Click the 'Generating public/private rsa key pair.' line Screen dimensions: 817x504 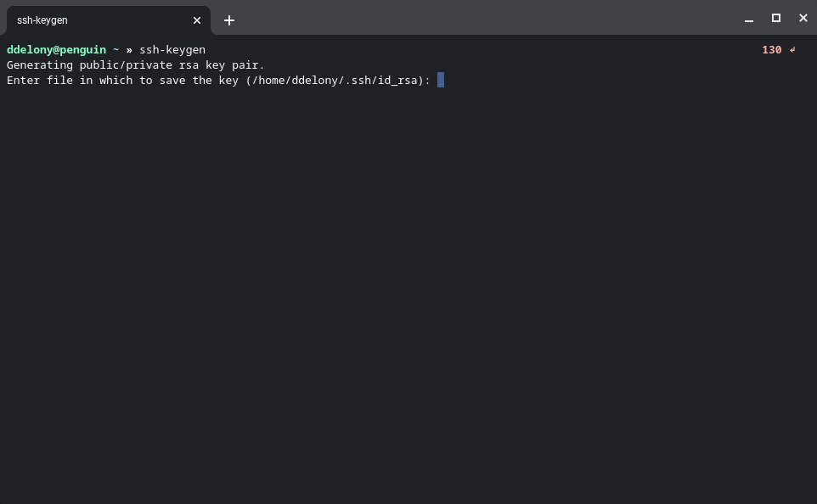(136, 65)
